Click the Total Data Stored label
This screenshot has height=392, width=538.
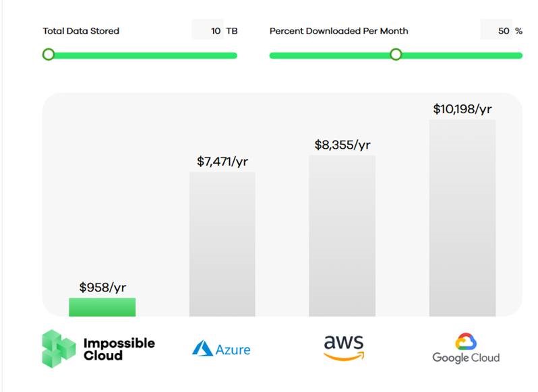81,31
